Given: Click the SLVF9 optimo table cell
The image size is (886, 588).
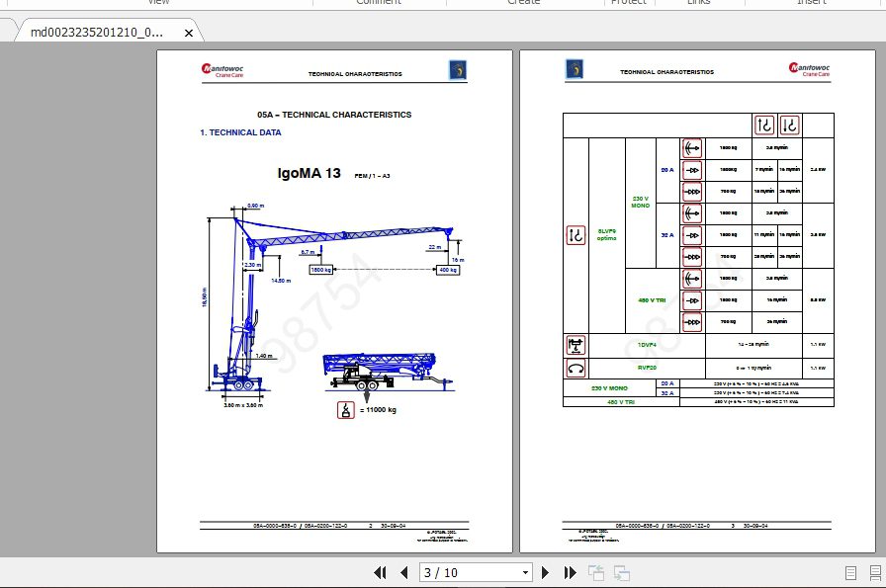Looking at the screenshot, I should [x=606, y=235].
